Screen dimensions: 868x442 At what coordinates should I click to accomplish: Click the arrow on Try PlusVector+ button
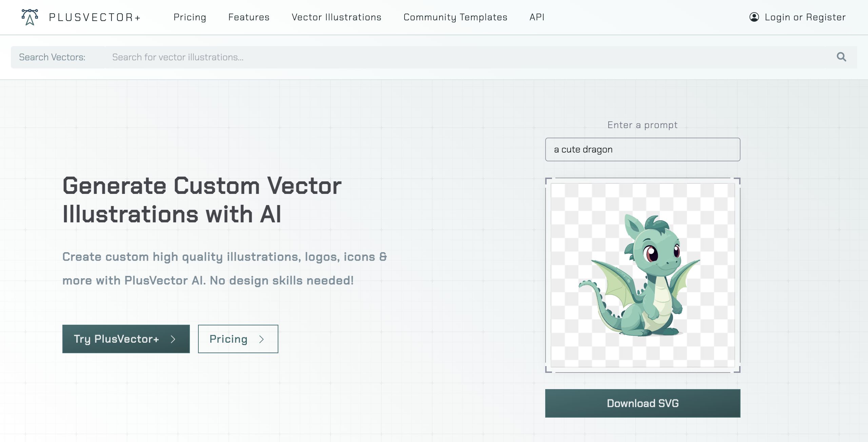(173, 339)
